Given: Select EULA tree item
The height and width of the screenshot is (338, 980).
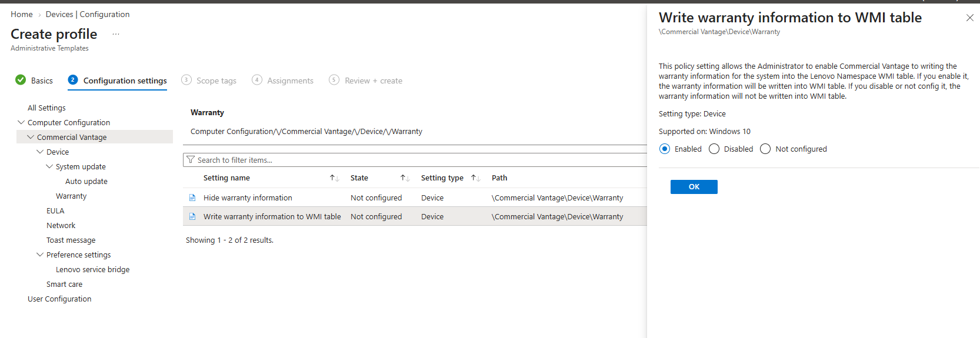Looking at the screenshot, I should tap(55, 211).
